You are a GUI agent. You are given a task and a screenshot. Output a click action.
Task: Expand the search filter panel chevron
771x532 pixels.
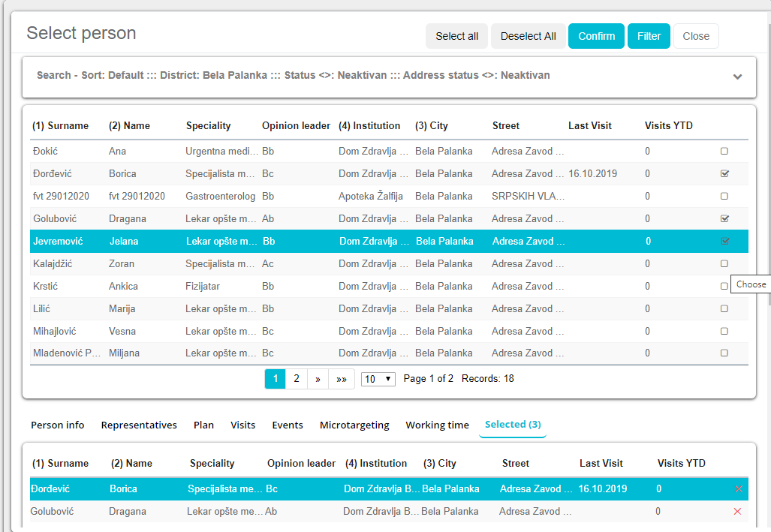[737, 77]
